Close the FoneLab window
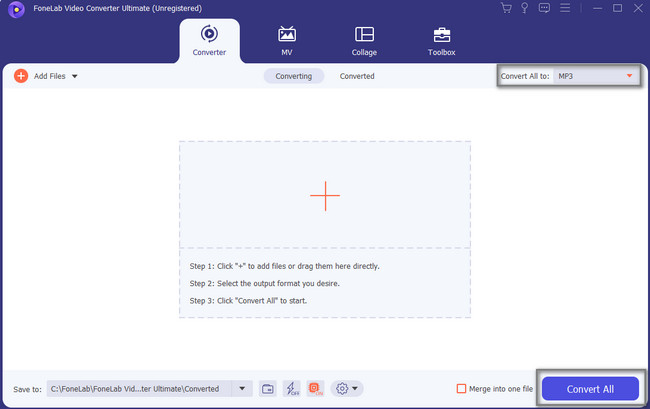 (638, 8)
